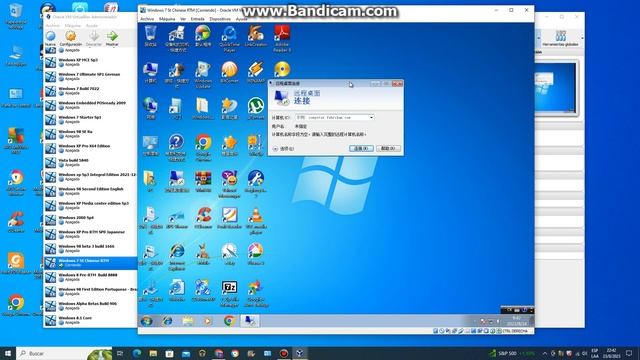Open Configuración in VirtualBox Manager toolbar
The width and height of the screenshot is (640, 360).
click(71, 38)
